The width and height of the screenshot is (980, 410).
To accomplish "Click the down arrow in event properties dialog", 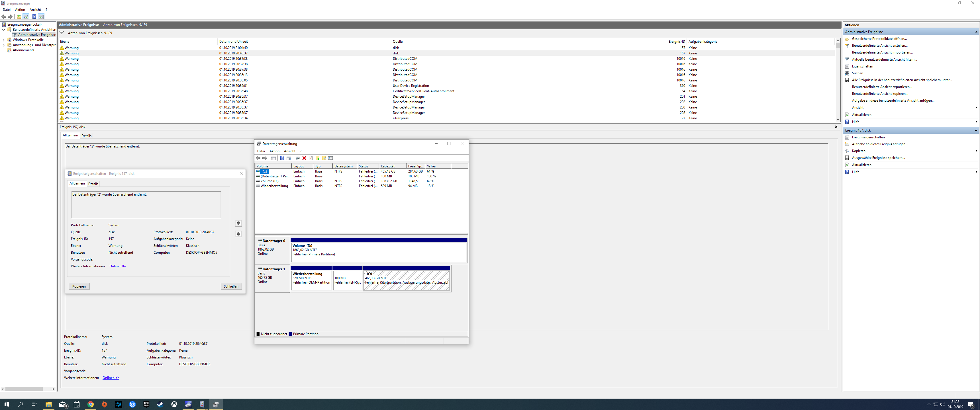I will [x=238, y=233].
